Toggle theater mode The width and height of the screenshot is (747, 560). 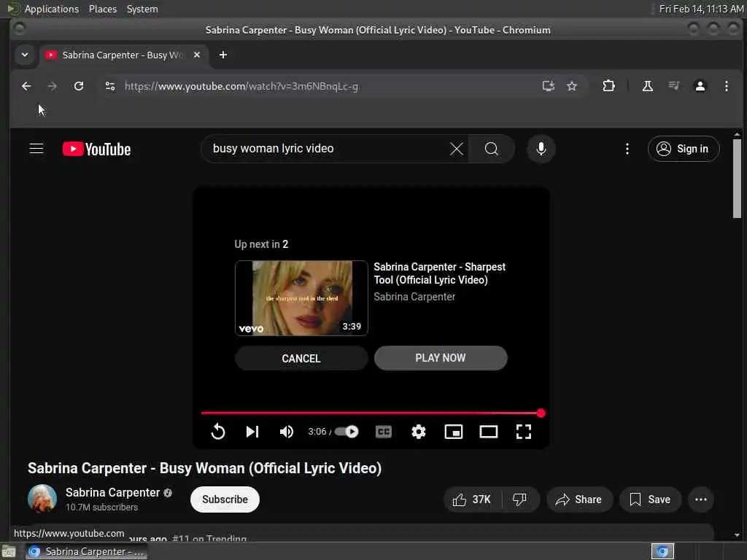(488, 432)
